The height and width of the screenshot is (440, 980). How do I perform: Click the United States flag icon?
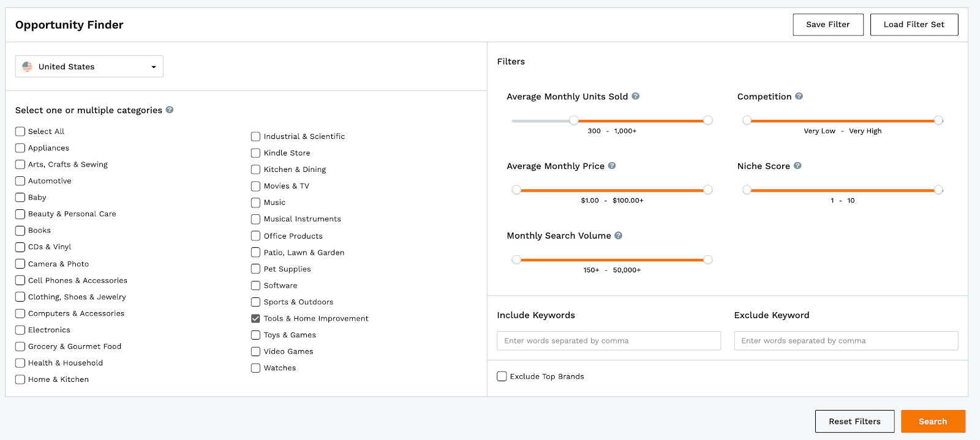[28, 67]
